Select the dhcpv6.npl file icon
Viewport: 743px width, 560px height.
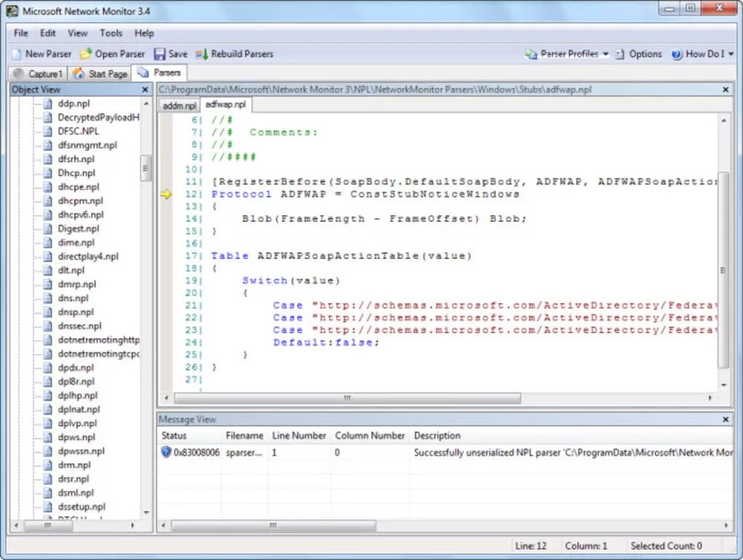click(48, 215)
